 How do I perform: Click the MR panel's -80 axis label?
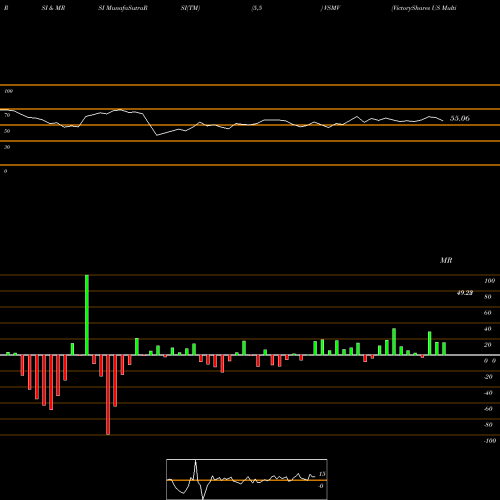pyautogui.click(x=488, y=425)
